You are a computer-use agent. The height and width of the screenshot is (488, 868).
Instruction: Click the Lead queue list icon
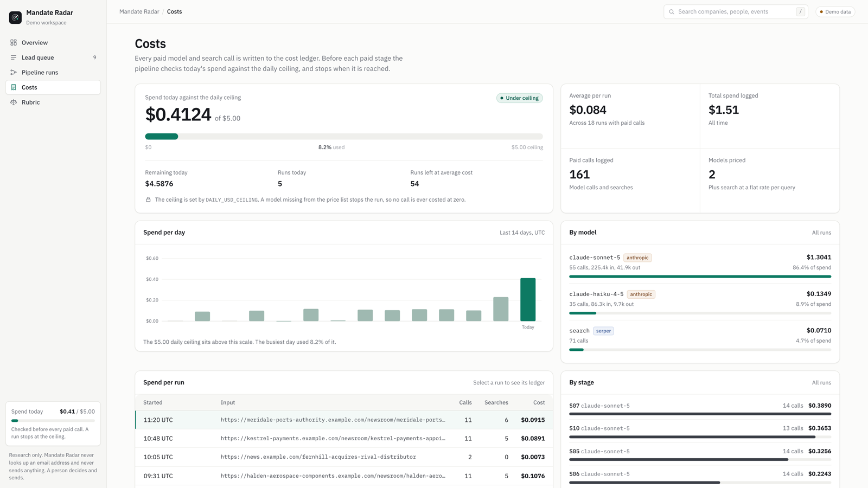(x=14, y=57)
